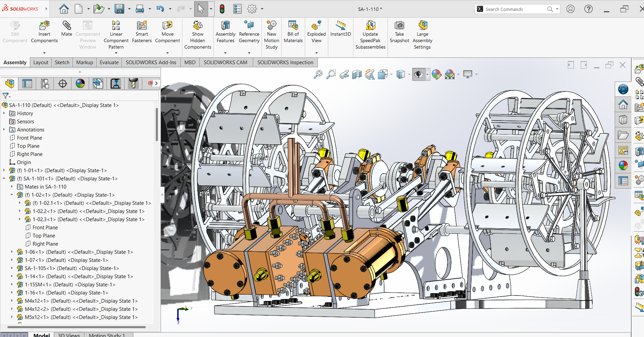Image resolution: width=644 pixels, height=337 pixels.
Task: Collapse the SA-1-101<1> subassembly node
Action: (4, 178)
